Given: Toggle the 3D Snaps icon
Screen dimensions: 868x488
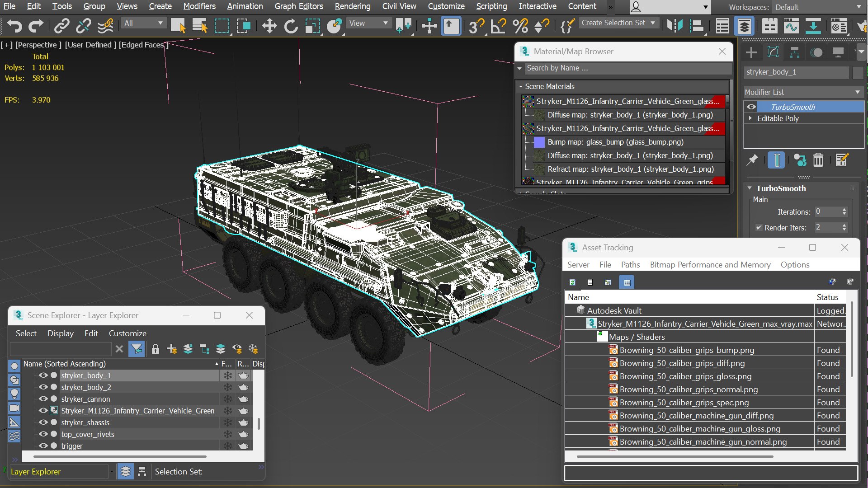Looking at the screenshot, I should (x=476, y=26).
